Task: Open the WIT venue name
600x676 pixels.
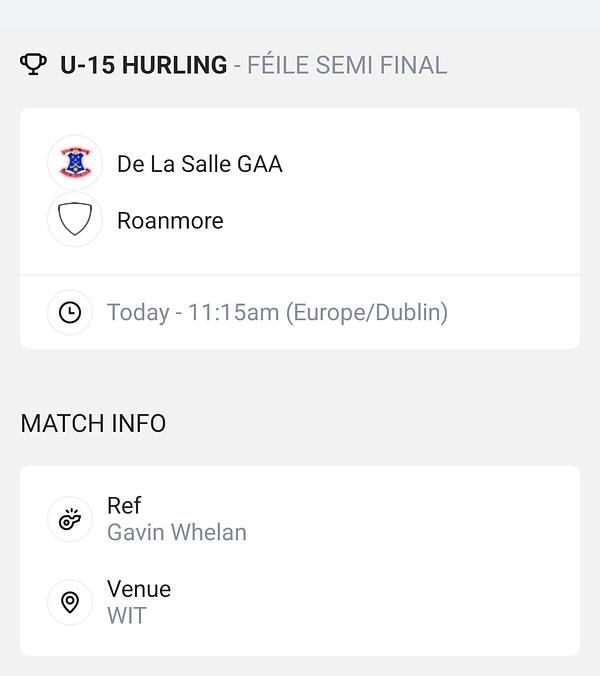Action: point(127,615)
